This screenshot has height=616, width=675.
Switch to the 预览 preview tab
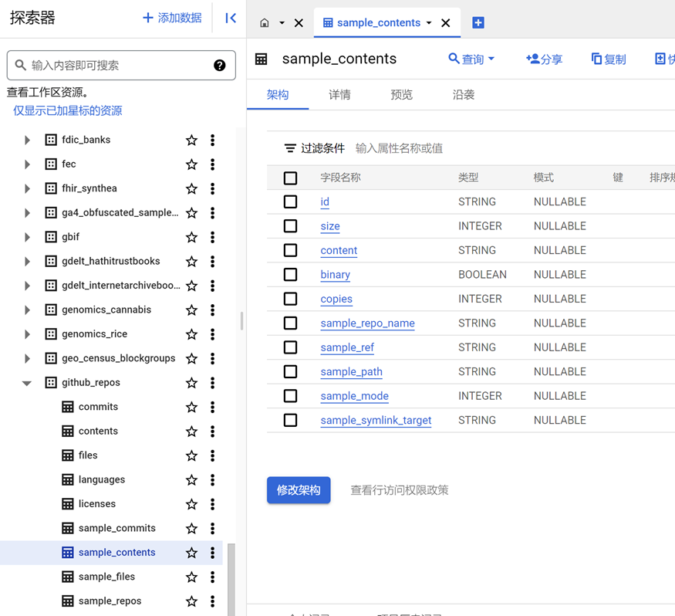(x=401, y=95)
